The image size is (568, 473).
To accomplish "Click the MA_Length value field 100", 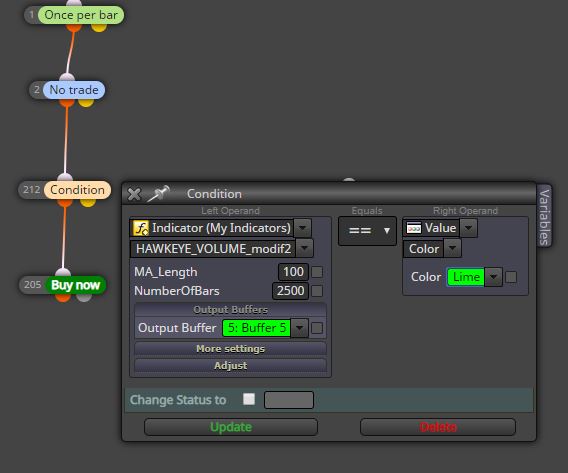I will [293, 272].
